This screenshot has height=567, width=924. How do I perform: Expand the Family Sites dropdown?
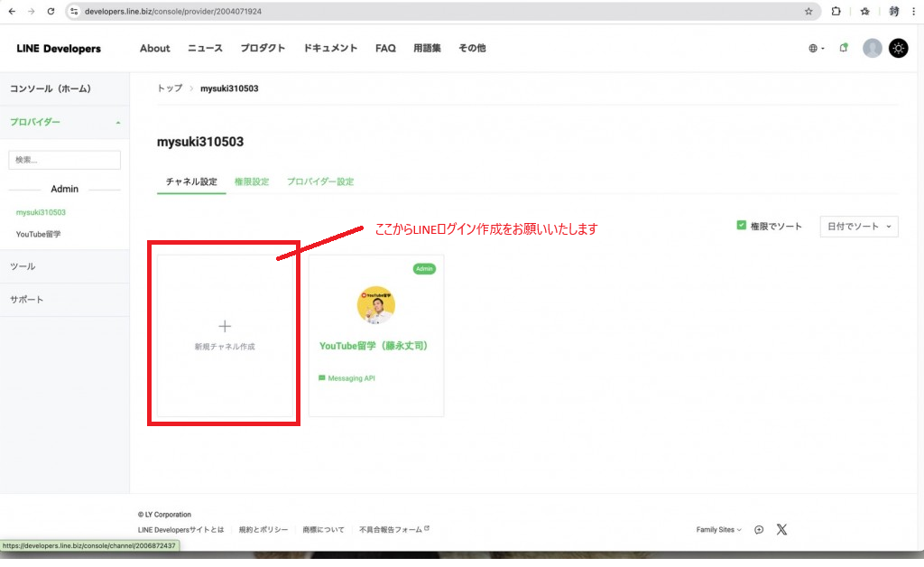[x=719, y=530]
